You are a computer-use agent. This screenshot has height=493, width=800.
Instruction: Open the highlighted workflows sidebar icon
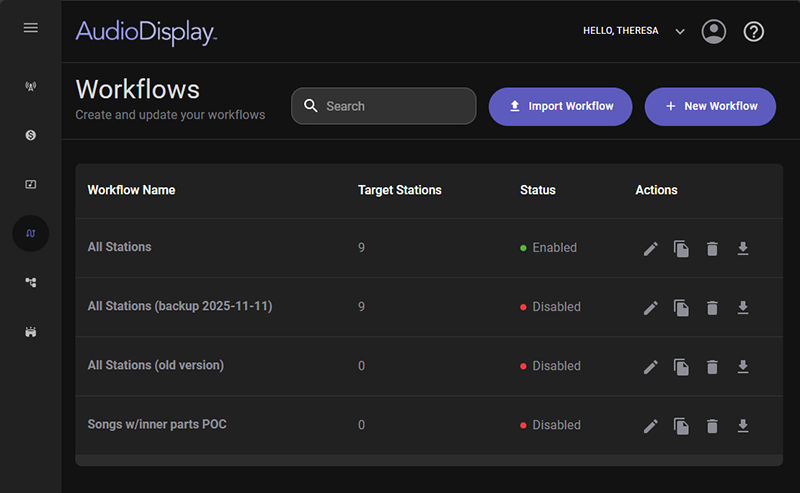pos(30,233)
